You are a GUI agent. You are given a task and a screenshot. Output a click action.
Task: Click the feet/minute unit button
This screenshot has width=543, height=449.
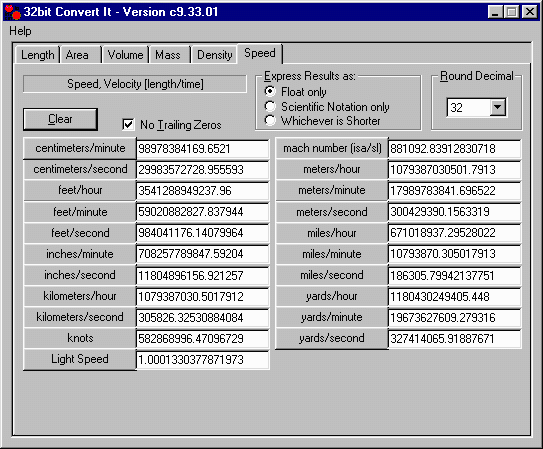pos(80,212)
